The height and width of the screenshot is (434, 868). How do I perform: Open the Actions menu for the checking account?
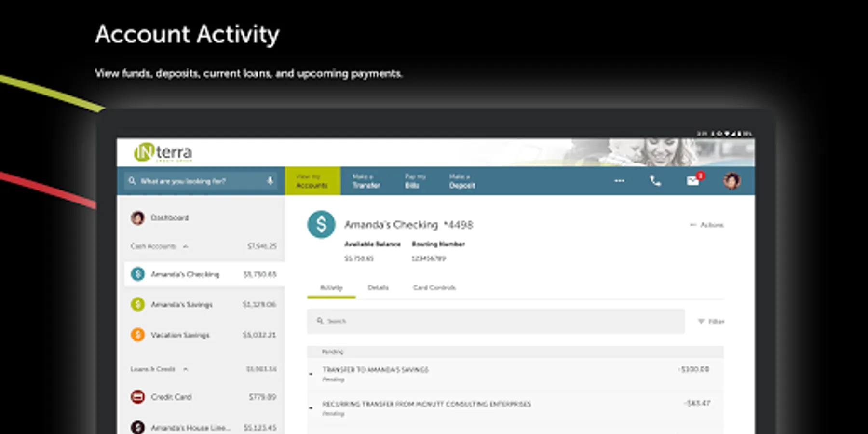707,225
